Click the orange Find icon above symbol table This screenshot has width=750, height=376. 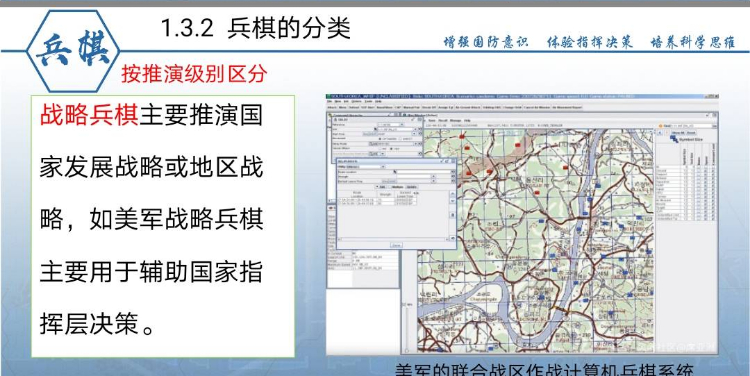click(661, 126)
